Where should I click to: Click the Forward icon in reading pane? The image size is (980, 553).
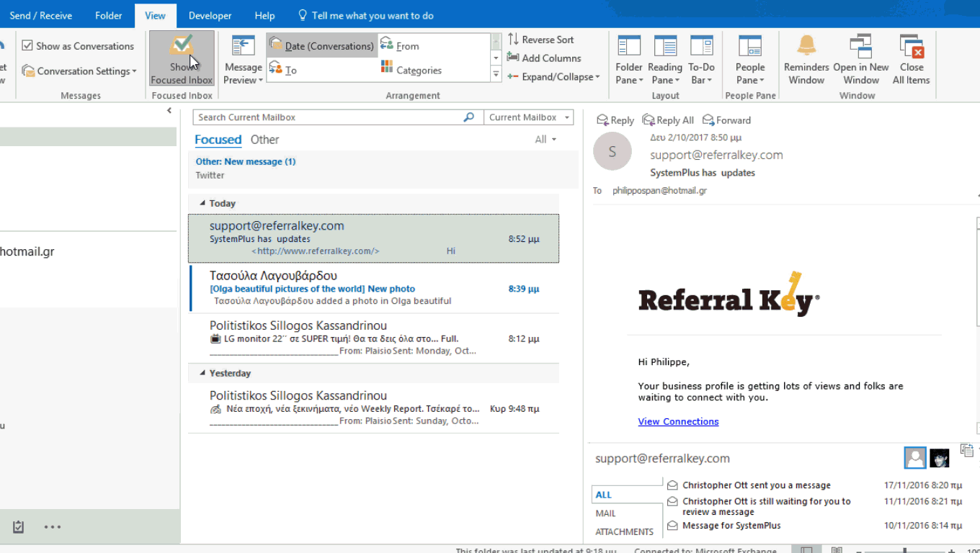[708, 120]
